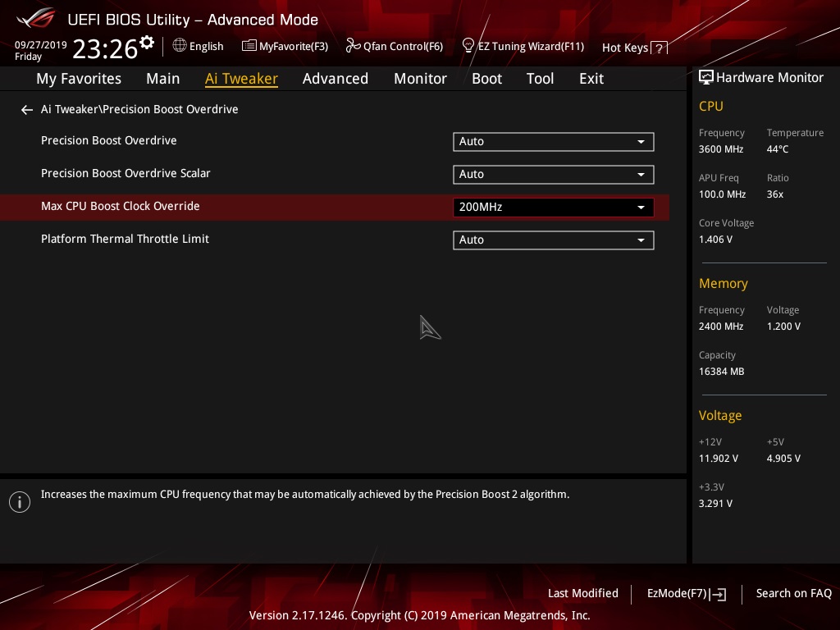
Task: Start EZ Tuning Wizard(F11) label
Action: tap(531, 47)
